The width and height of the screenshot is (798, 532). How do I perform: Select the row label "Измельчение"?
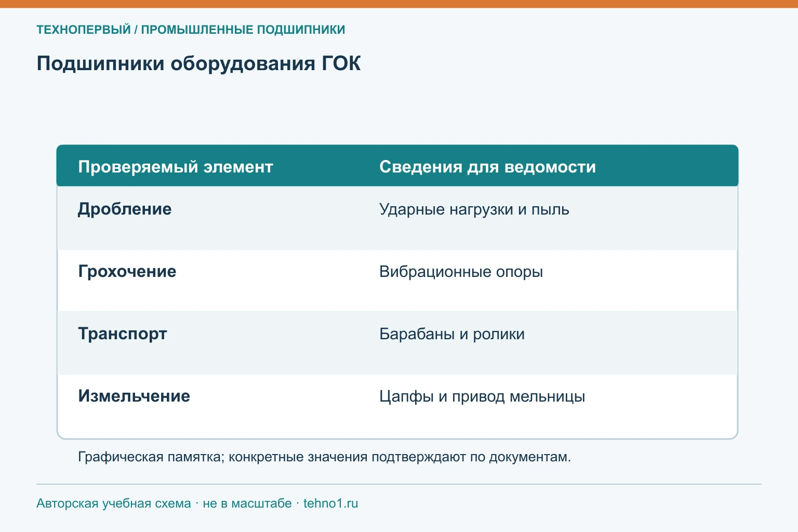(134, 396)
